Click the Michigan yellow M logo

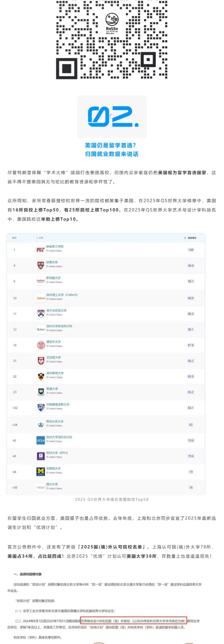(x=41, y=472)
